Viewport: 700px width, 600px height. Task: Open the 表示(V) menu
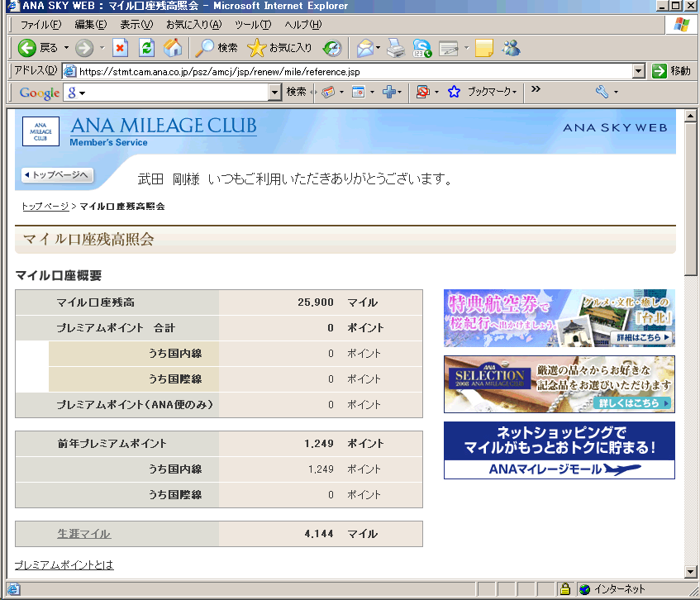coord(136,25)
